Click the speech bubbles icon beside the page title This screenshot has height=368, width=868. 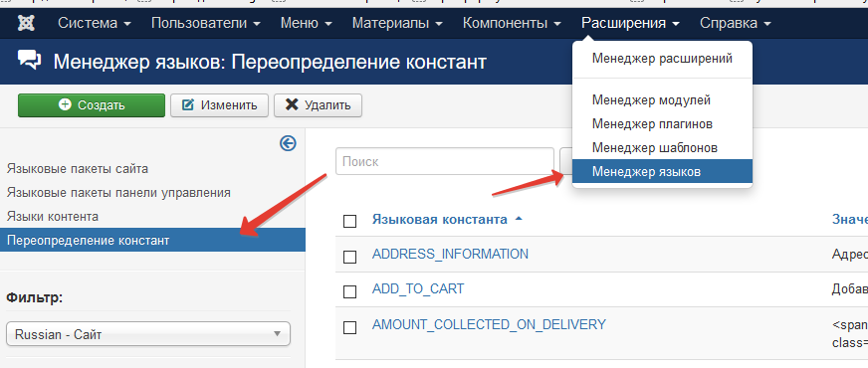(x=29, y=60)
